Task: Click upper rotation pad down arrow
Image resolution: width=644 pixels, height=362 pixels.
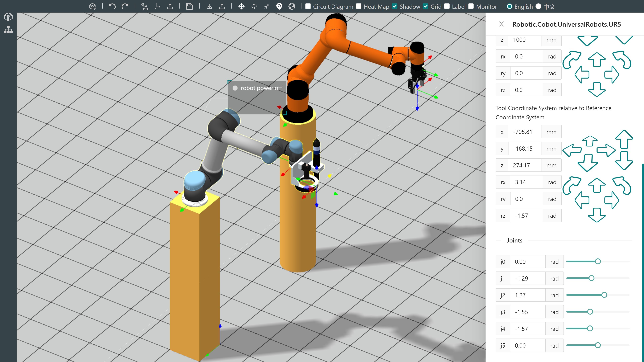Action: (597, 89)
